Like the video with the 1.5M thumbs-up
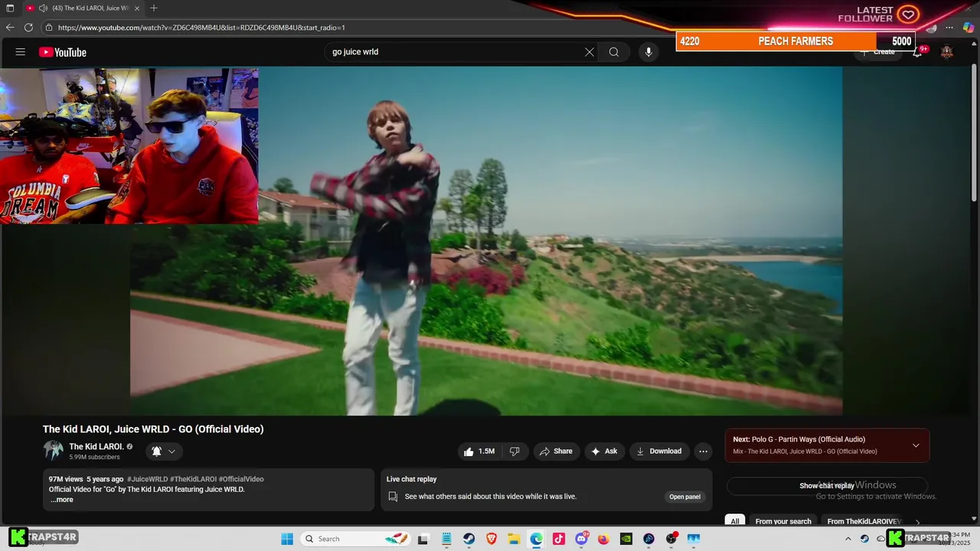This screenshot has height=551, width=980. [479, 452]
